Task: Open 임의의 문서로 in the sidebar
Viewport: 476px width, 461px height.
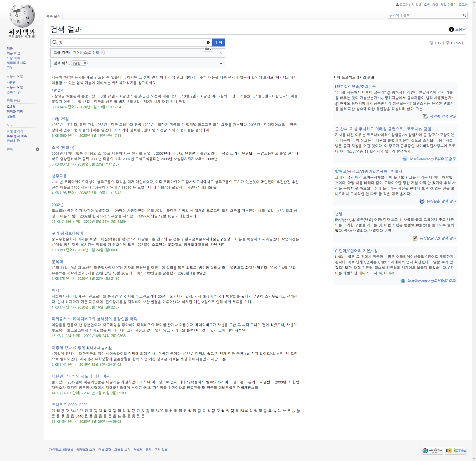Action: point(16,63)
